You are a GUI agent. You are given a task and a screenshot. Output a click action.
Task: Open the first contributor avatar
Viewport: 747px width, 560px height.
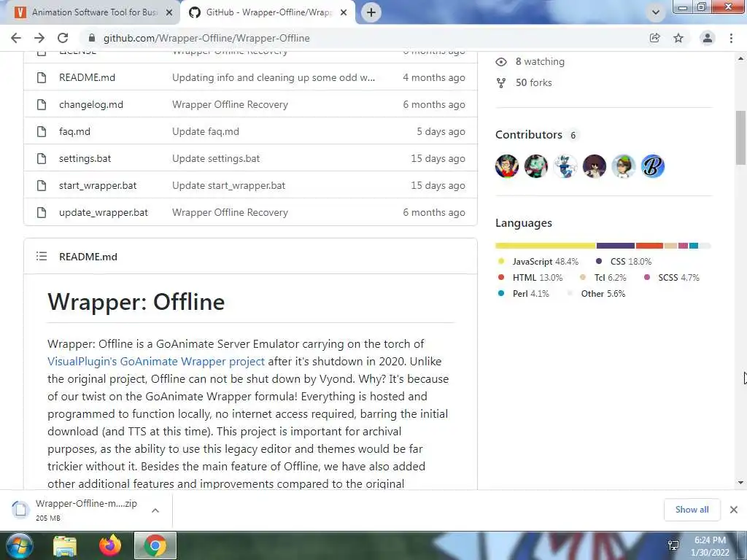tap(507, 166)
